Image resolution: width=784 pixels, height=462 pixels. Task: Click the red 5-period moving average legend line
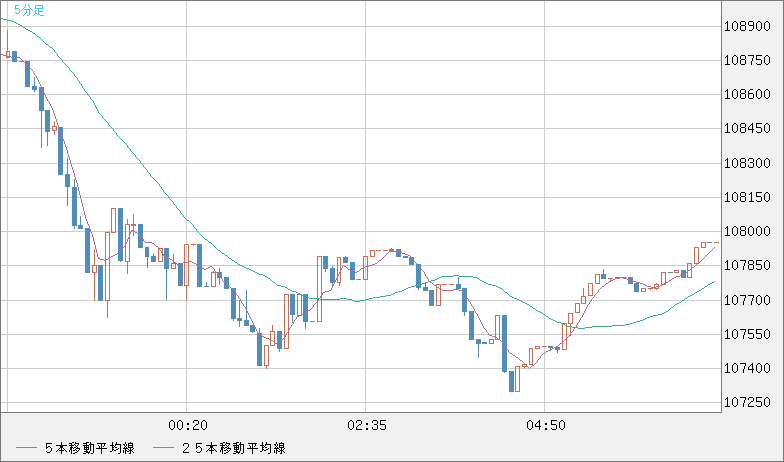26,448
